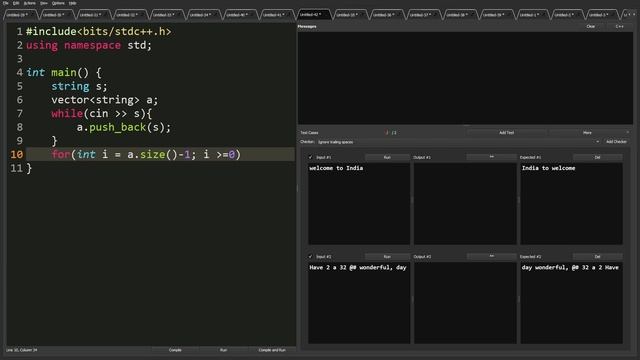Click the Add Test button
Screen dimensions: 640x360
click(x=506, y=132)
